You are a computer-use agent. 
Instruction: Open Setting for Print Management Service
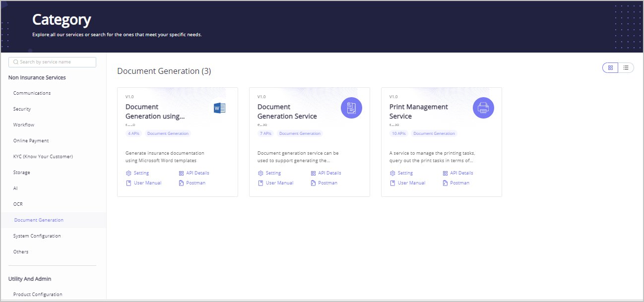point(405,173)
